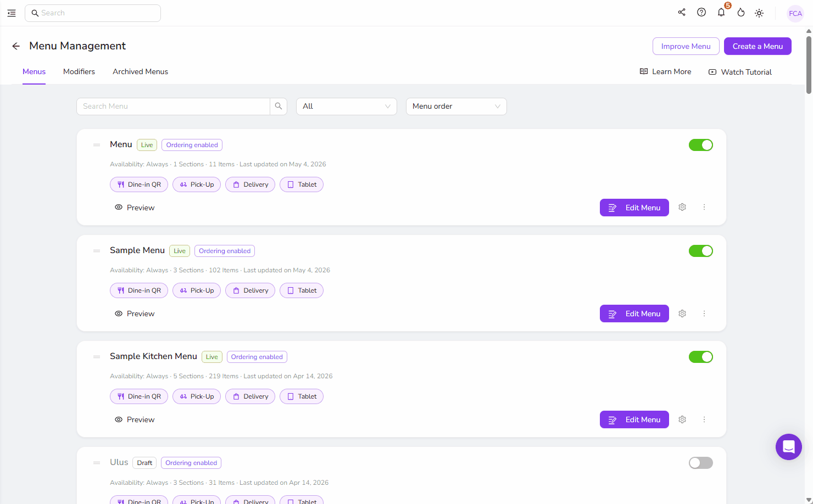Click the Ulus menu title
The width and height of the screenshot is (813, 504).
(x=119, y=462)
